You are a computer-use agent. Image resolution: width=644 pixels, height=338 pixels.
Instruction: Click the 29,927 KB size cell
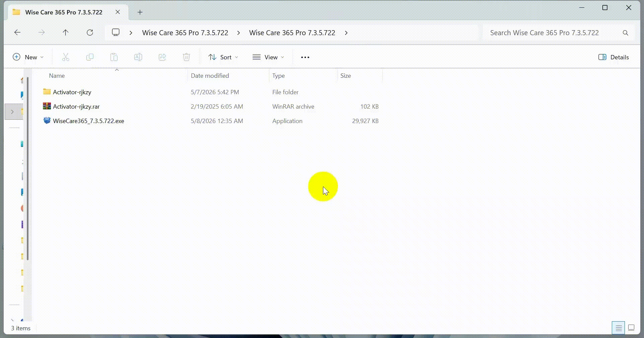(365, 121)
